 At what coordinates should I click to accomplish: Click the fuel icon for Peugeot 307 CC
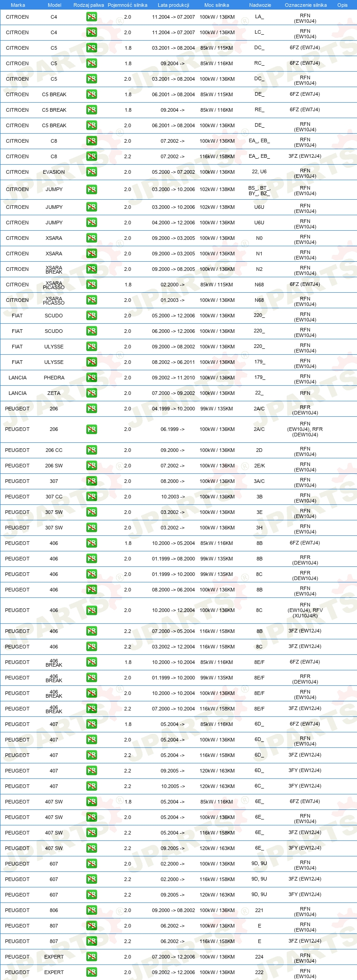pyautogui.click(x=91, y=497)
